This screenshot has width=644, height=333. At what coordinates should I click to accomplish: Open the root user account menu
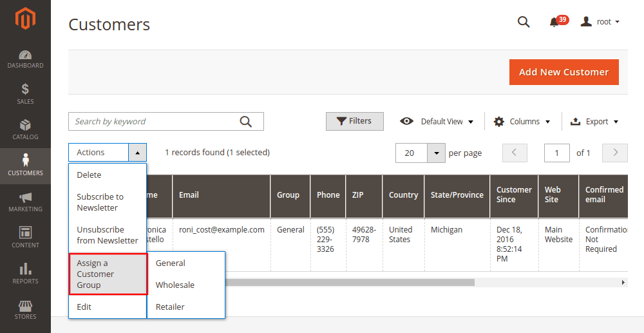point(600,22)
